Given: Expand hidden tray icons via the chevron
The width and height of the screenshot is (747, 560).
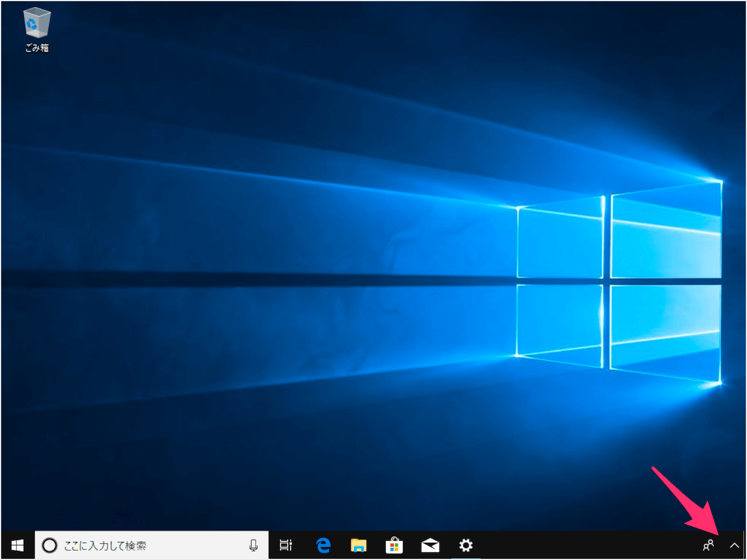Looking at the screenshot, I should pos(734,545).
